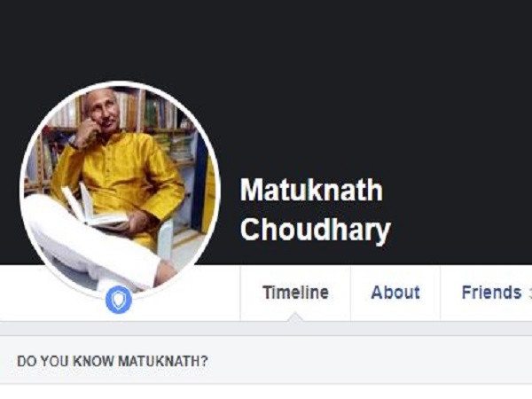
Task: Select the word 'Choudhary' in the name
Action: 315,230
